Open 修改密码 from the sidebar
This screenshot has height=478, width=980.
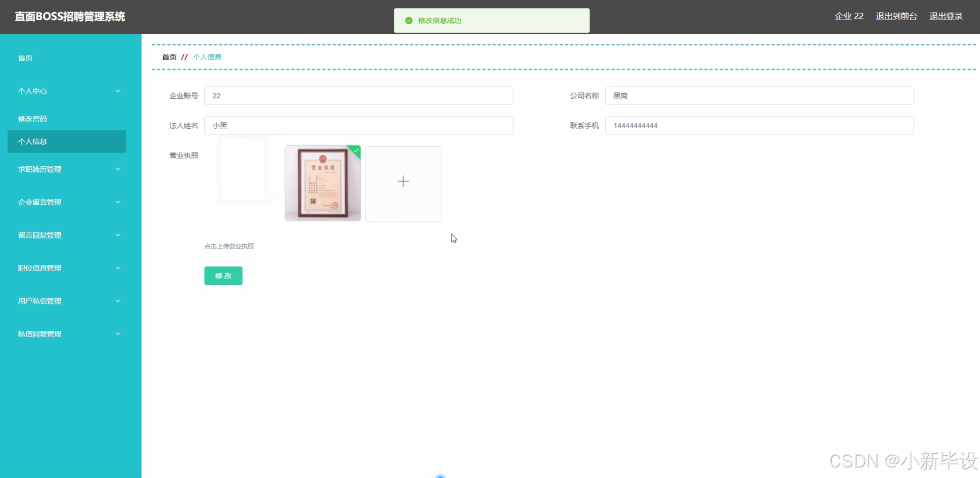point(32,118)
